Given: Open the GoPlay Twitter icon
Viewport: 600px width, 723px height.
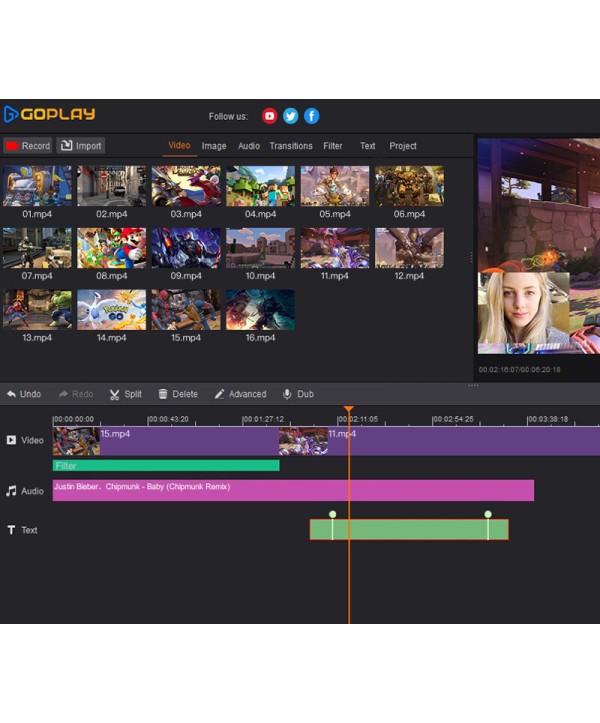Looking at the screenshot, I should (x=291, y=116).
